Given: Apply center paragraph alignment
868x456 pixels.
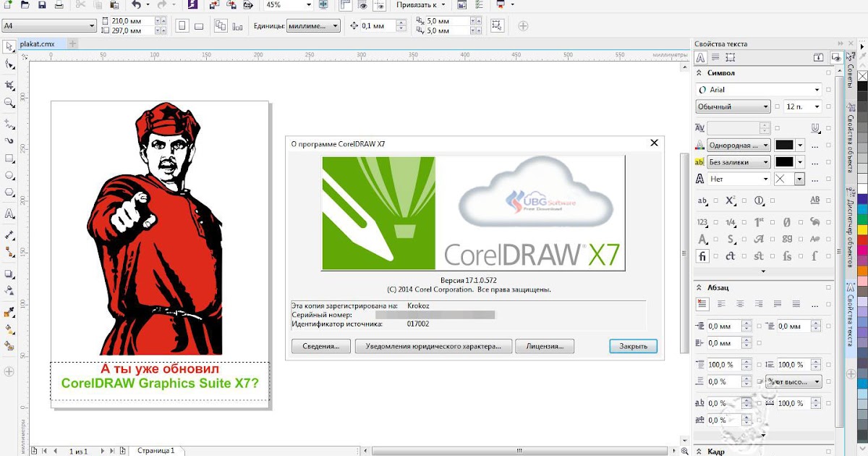Looking at the screenshot, I should (740, 304).
